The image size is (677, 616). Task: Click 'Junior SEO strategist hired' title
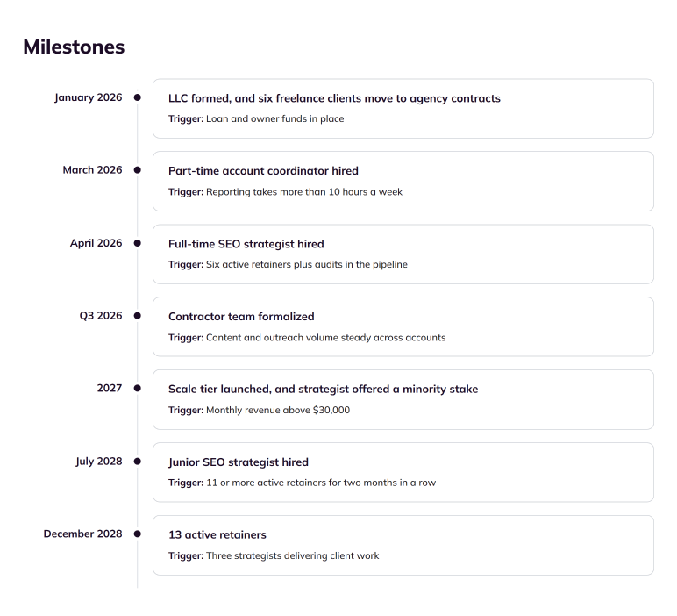(239, 462)
